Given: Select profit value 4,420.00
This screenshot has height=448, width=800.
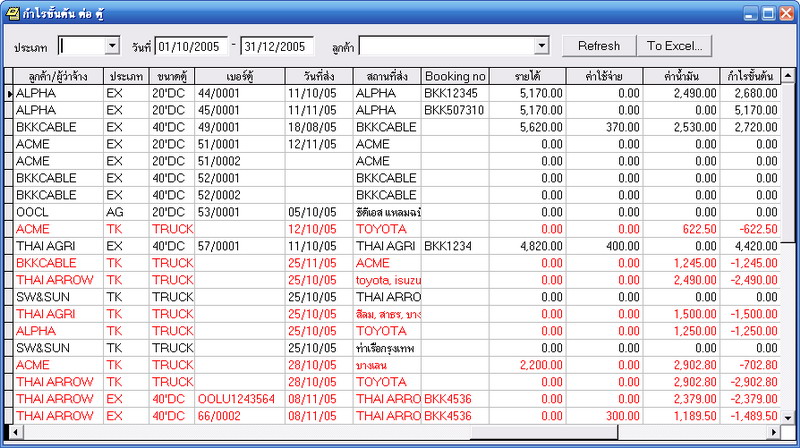Looking at the screenshot, I should pyautogui.click(x=751, y=246).
